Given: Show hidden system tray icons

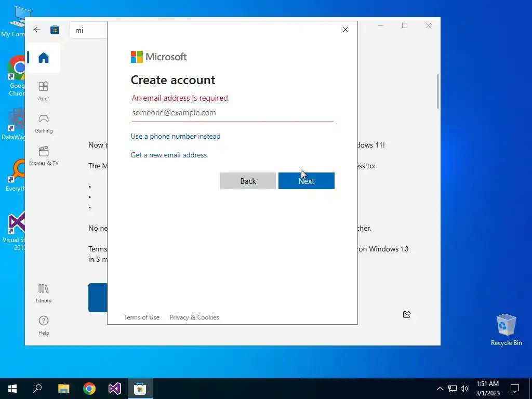Looking at the screenshot, I should pyautogui.click(x=440, y=389).
